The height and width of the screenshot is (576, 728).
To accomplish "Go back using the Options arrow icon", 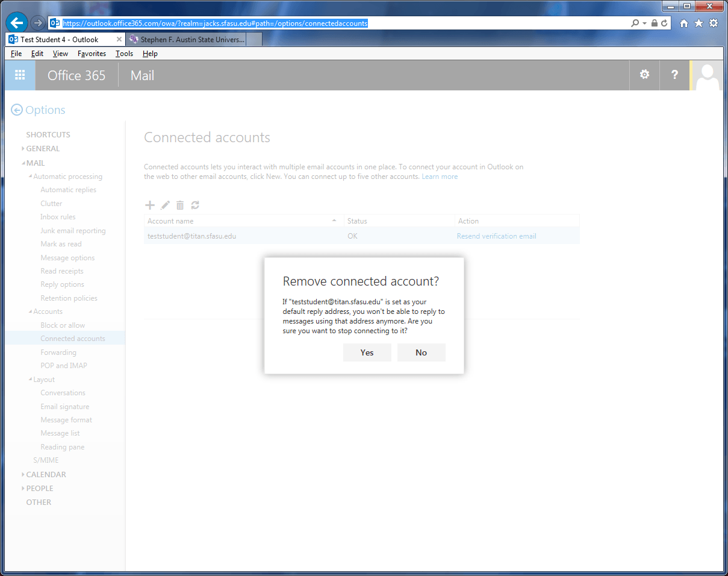I will pos(17,110).
